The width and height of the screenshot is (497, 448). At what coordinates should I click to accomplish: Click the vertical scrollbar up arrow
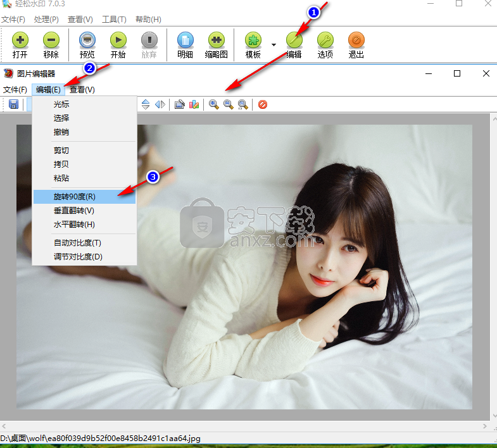pos(494,119)
